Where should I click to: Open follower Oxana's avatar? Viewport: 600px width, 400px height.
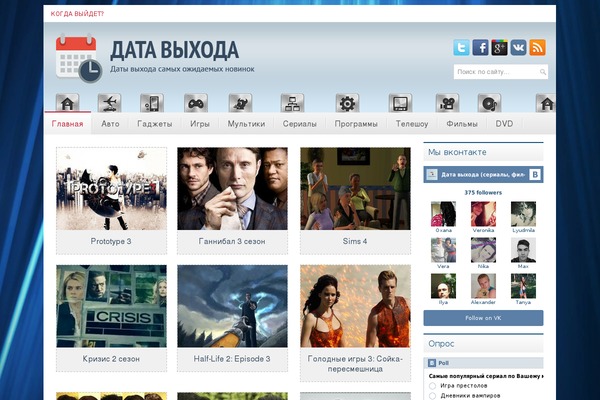pyautogui.click(x=443, y=214)
